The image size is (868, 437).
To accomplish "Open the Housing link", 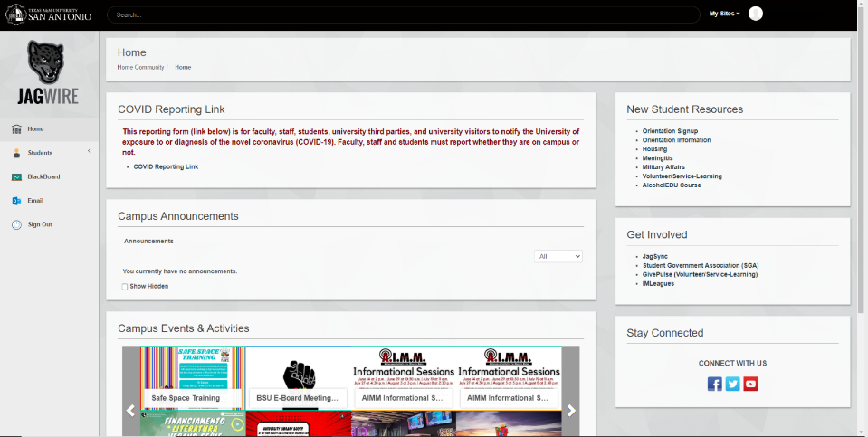I will click(x=654, y=149).
